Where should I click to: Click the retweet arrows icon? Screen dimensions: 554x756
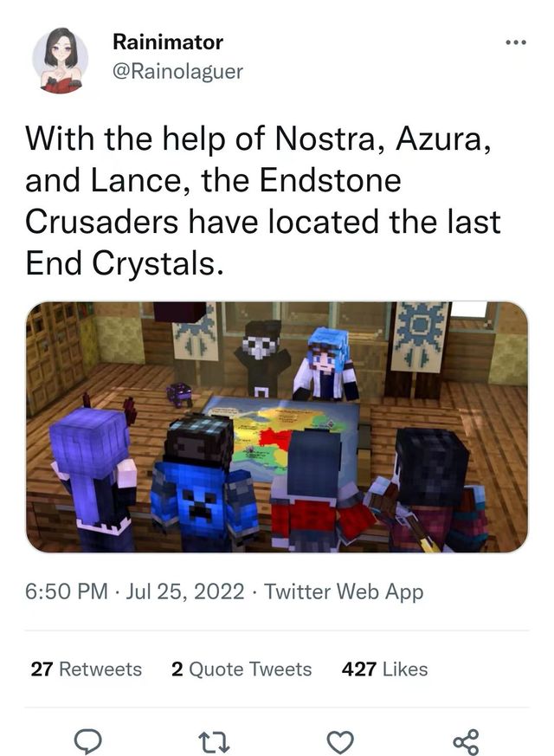(214, 742)
